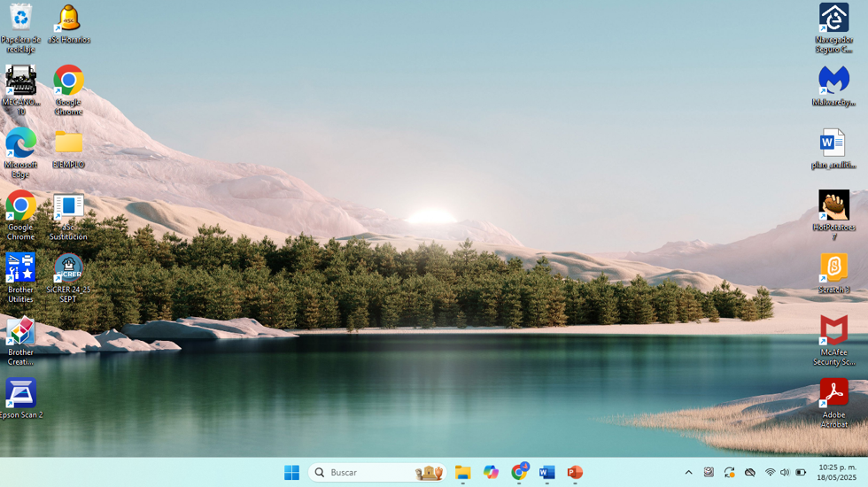This screenshot has height=487, width=868.
Task: Select the Adobe Acrobat desktop shortcut
Action: [x=833, y=403]
